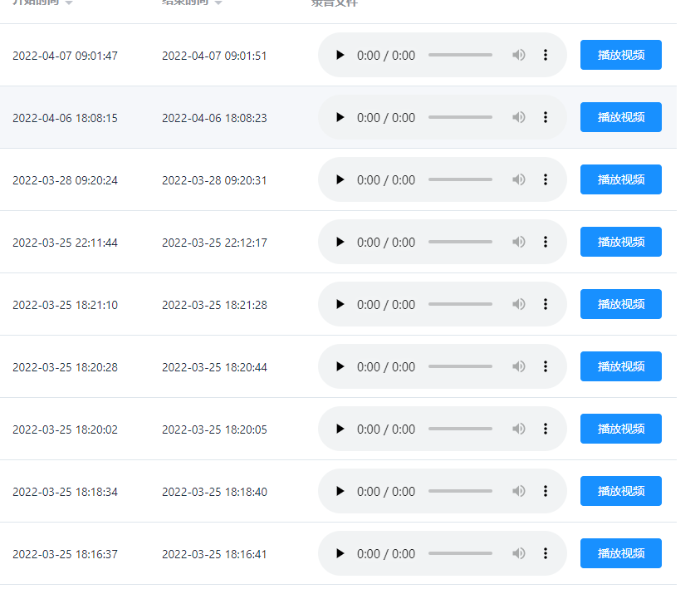700x589 pixels.
Task: Mute audio in the 2022-03-25 22:11:44 row
Action: (518, 242)
